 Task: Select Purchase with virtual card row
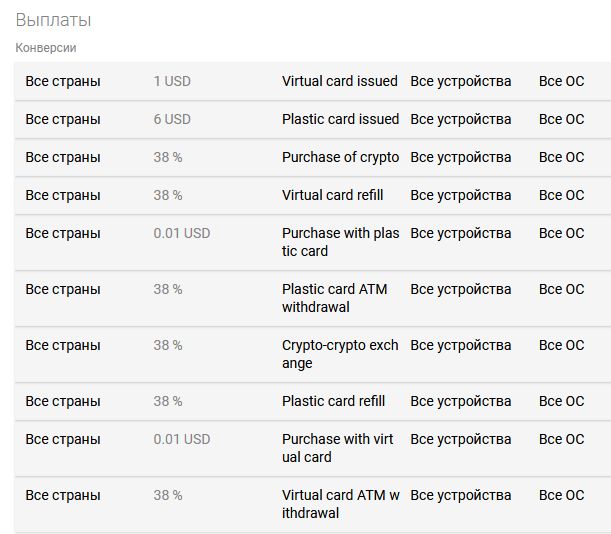click(313, 449)
